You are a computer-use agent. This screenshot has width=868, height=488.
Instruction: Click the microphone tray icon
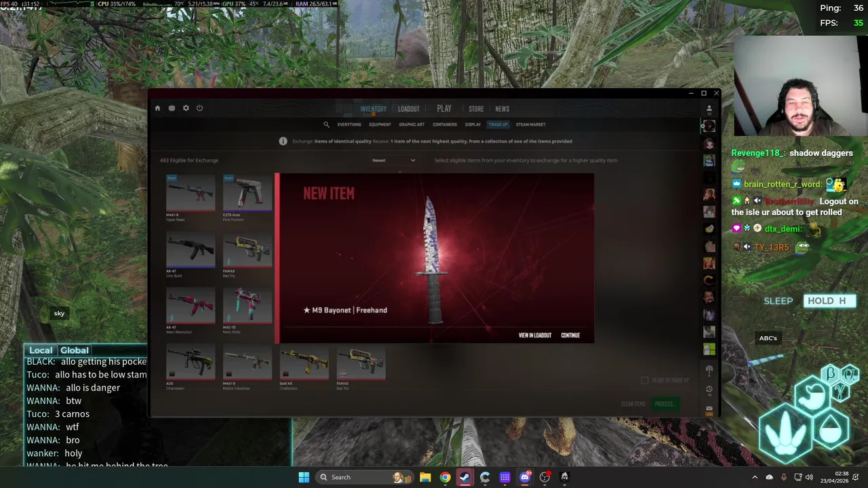click(784, 477)
